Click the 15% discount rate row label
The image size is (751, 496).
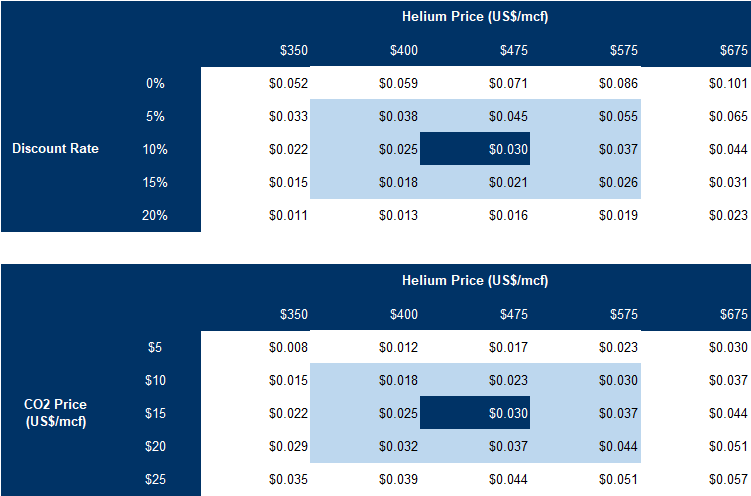click(155, 182)
